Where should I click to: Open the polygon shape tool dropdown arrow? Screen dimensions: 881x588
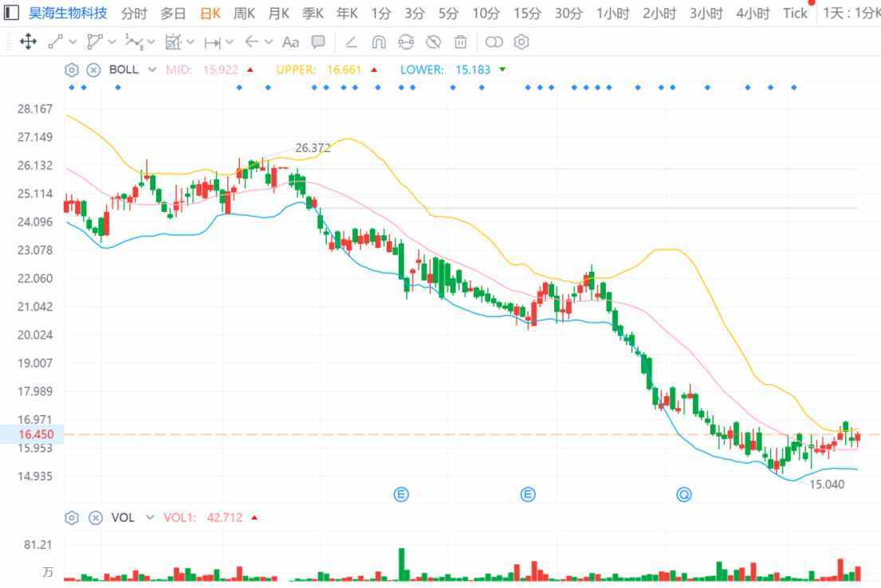tap(112, 41)
